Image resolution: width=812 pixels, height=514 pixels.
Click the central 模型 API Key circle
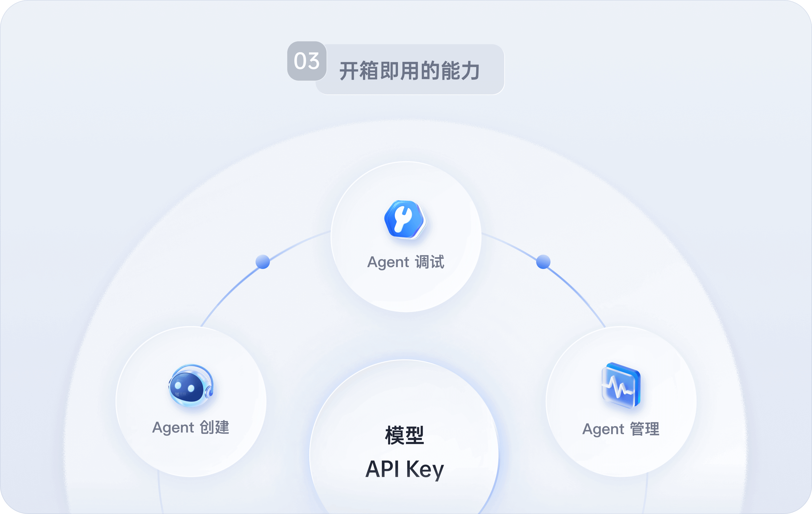click(x=404, y=439)
